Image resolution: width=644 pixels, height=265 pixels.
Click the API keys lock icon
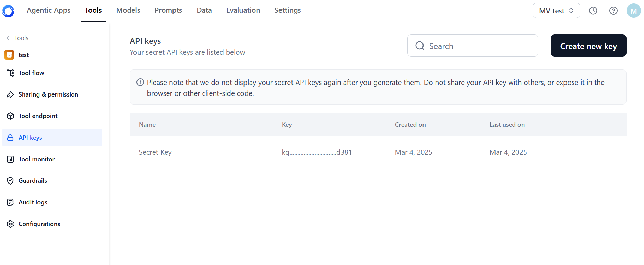pos(10,138)
